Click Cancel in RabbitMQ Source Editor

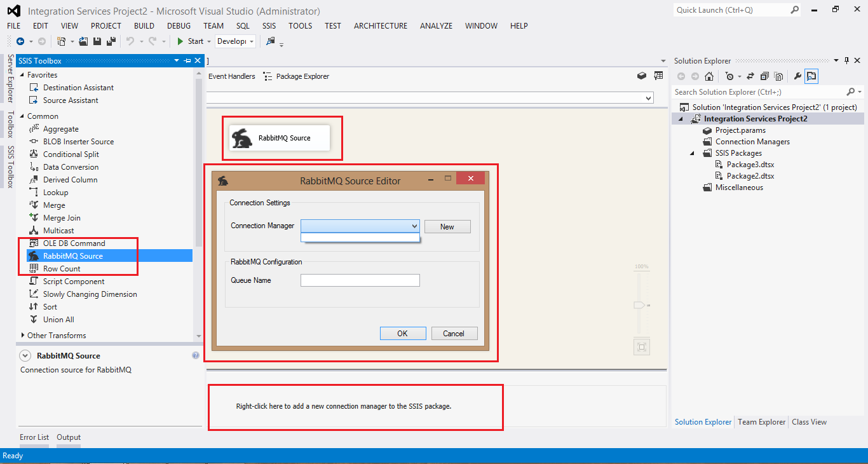[x=454, y=334]
